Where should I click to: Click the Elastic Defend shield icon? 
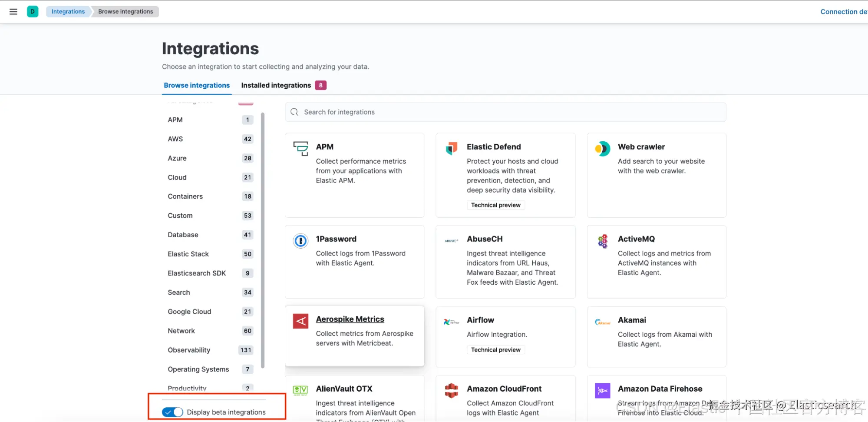coord(452,148)
